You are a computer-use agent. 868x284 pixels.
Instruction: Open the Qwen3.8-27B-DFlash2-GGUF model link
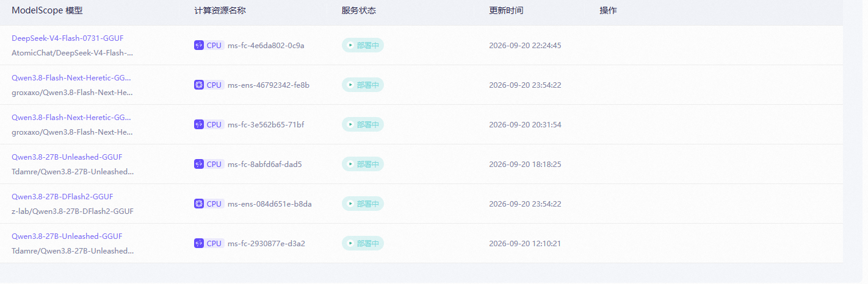click(x=62, y=196)
